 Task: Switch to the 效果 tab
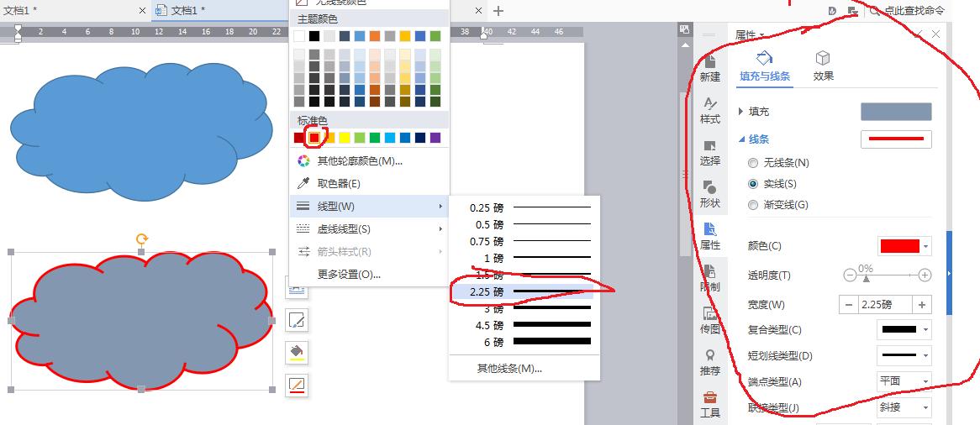coord(823,67)
